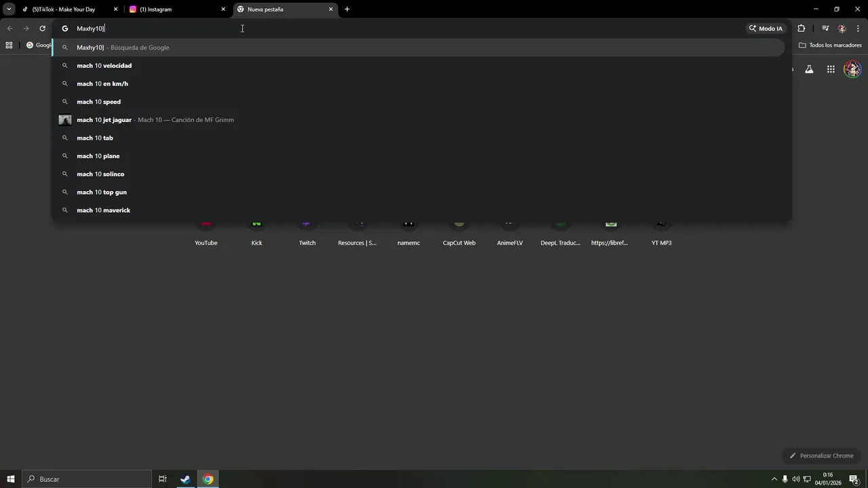Viewport: 868px width, 488px height.
Task: Open the Chrome profile avatar in toolbar
Action: click(x=842, y=28)
